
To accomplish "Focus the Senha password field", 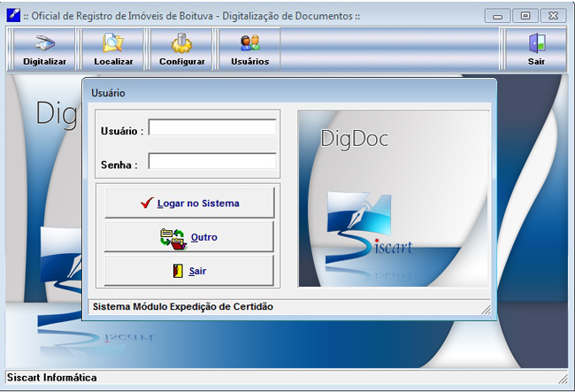I will [x=212, y=161].
